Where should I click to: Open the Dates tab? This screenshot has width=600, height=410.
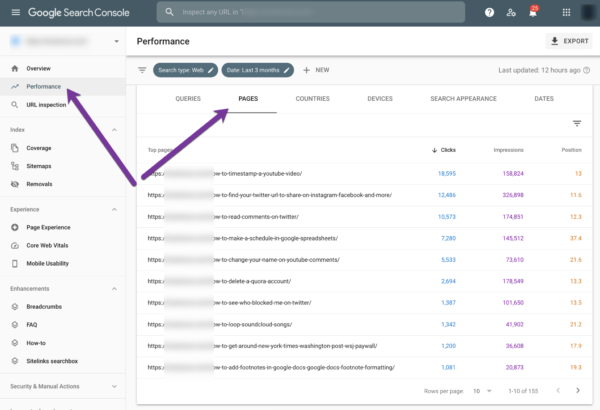click(x=544, y=99)
